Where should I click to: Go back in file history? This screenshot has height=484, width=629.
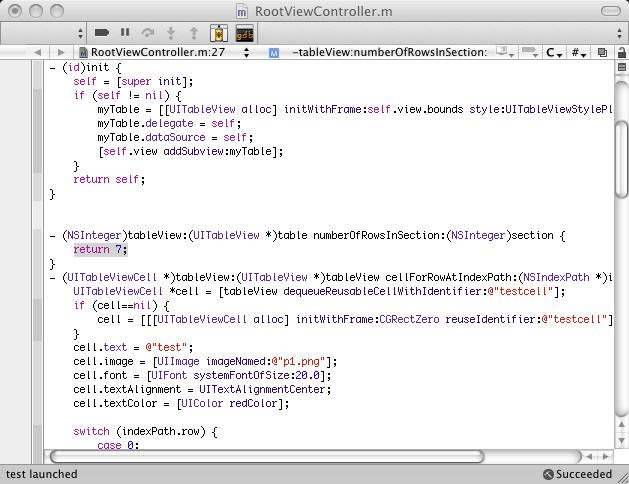(x=38, y=52)
